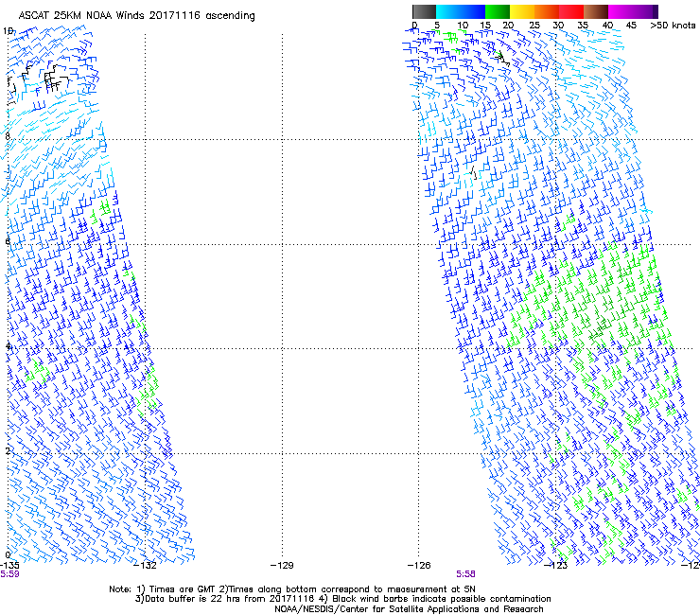
Task: Click the latitude '6' axis label
Action: tap(8, 241)
